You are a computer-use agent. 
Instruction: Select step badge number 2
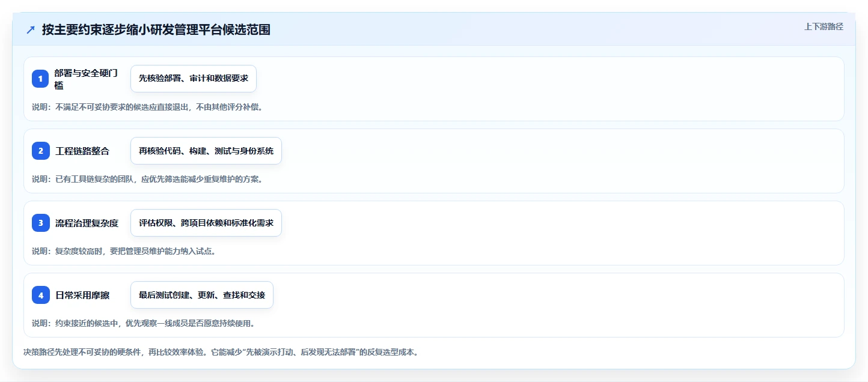(x=40, y=151)
